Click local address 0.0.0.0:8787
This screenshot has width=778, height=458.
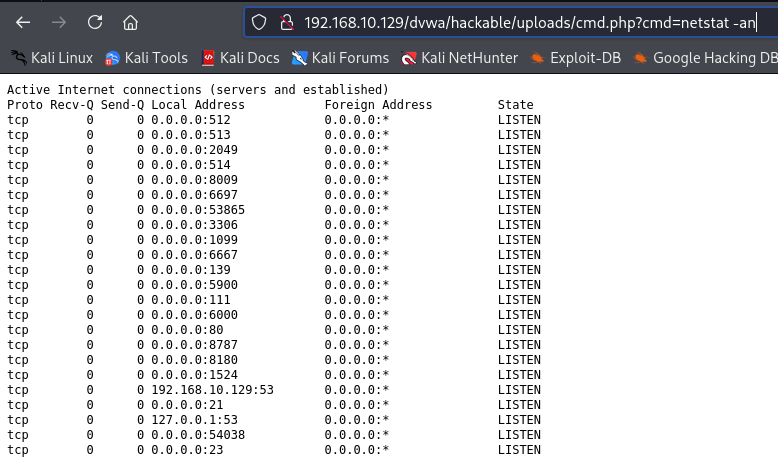coord(194,345)
